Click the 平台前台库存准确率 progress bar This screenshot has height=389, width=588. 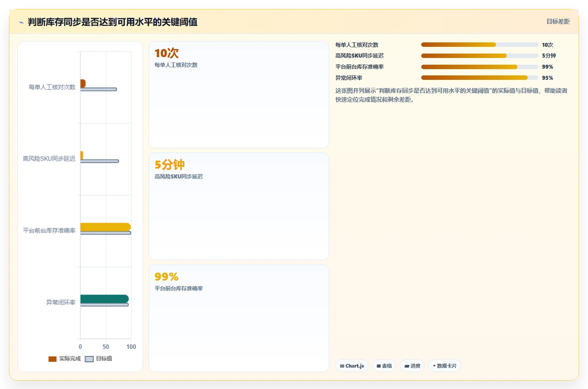[480, 67]
